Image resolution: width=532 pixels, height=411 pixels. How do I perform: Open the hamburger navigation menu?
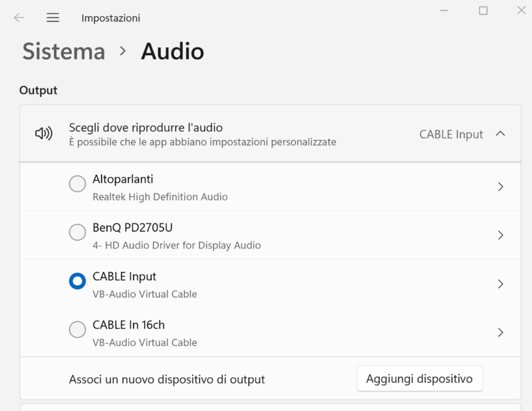(53, 18)
